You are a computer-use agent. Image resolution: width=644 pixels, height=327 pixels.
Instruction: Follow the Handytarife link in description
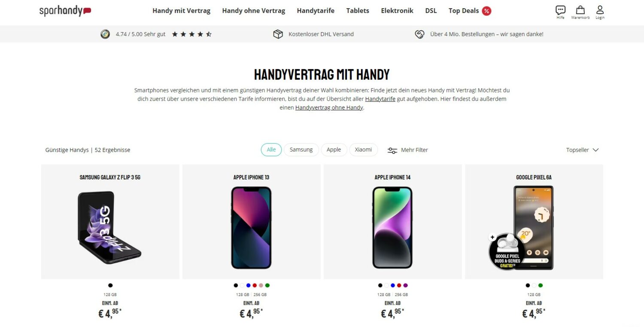[x=380, y=99]
